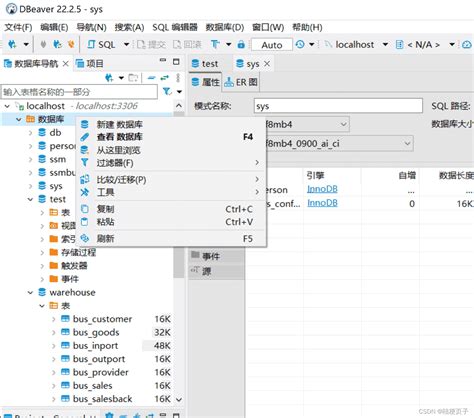Click the lock icon in toolbar

[241, 44]
